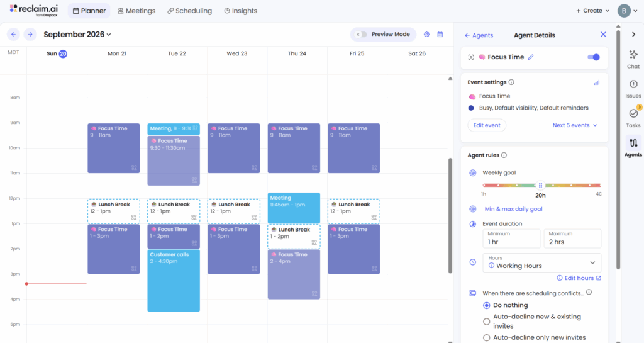
Task: Open Wednesday 1-3pm Focus Time event
Action: [x=234, y=249]
